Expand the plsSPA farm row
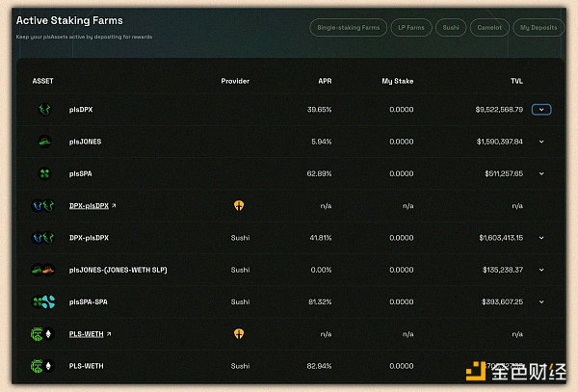Screen dimensions: 578x392 click(x=541, y=173)
